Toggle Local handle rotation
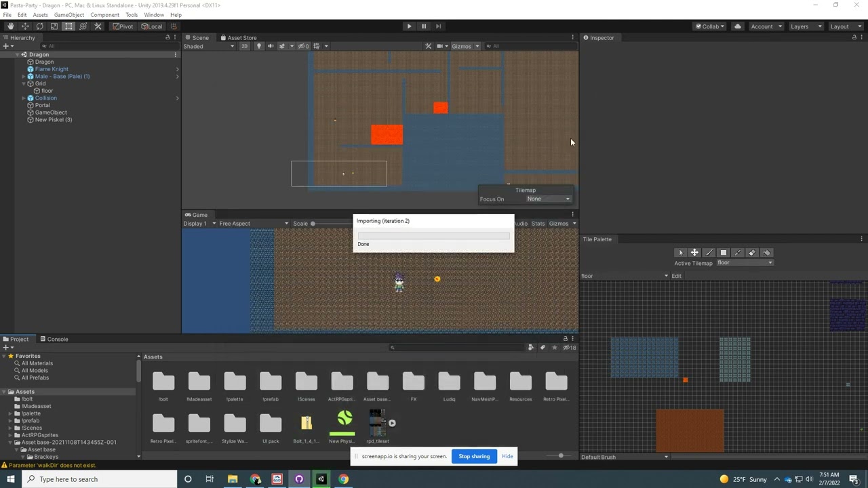The image size is (868, 488). coord(151,26)
